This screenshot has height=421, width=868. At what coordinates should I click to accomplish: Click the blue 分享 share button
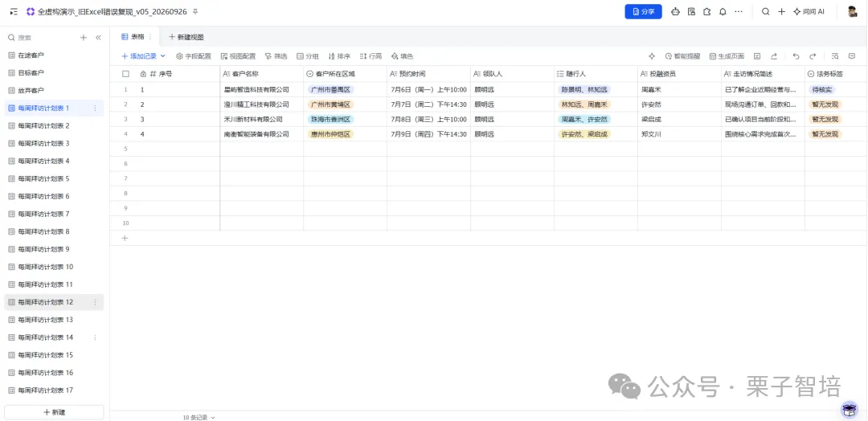[643, 11]
